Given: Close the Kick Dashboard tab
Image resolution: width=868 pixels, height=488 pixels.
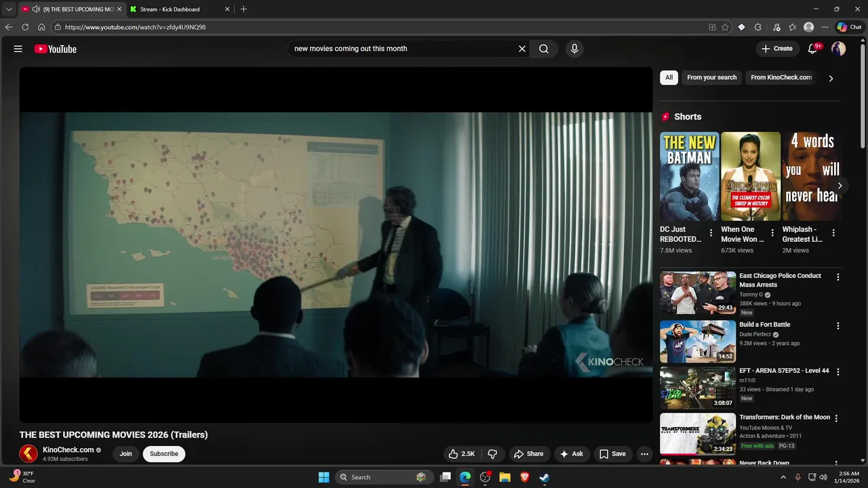Looking at the screenshot, I should tap(227, 9).
